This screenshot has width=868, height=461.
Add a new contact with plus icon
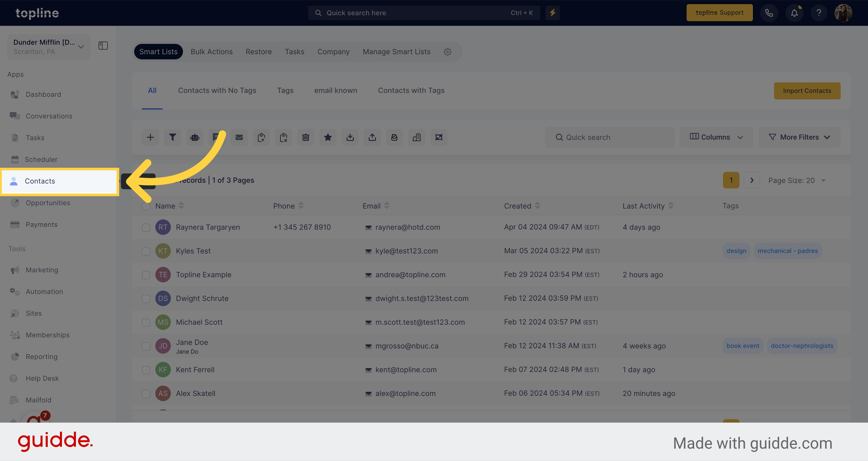150,137
